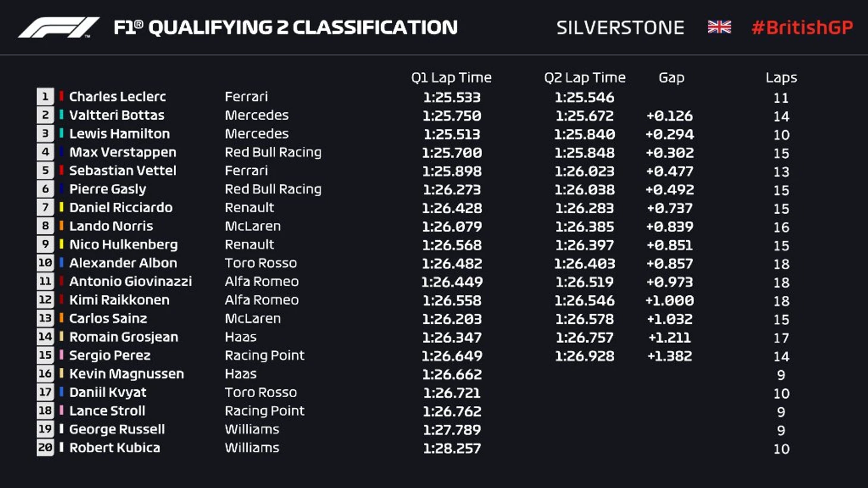Select the Gap column header
868x488 pixels.
coord(671,78)
